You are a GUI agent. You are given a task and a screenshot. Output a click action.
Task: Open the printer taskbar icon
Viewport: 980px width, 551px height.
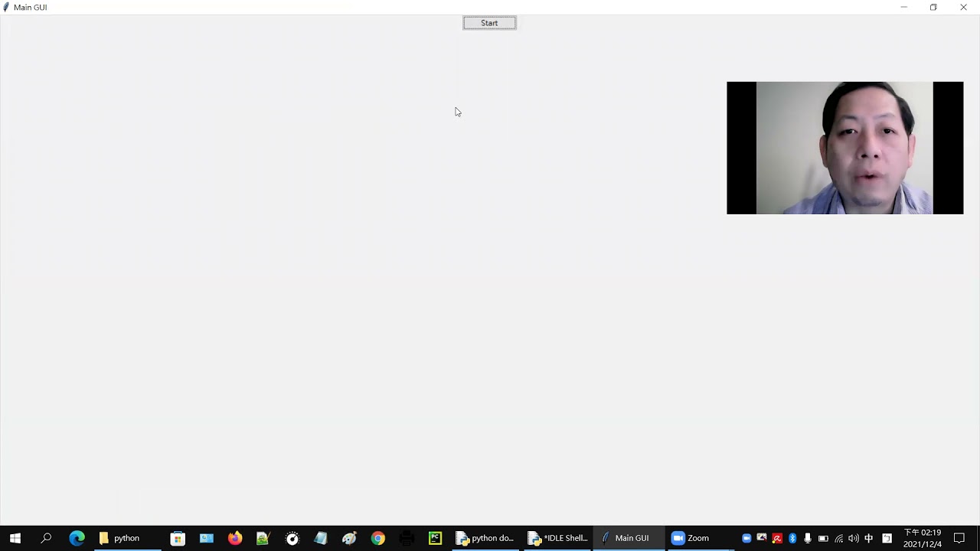[x=407, y=538]
